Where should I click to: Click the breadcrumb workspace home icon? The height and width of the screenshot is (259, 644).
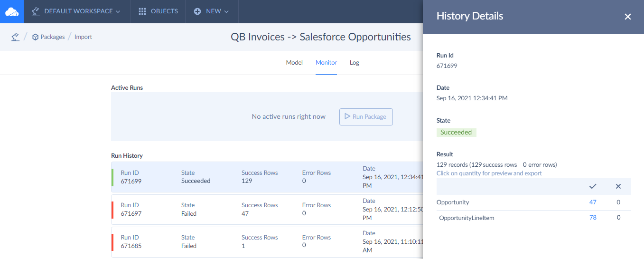coord(15,37)
